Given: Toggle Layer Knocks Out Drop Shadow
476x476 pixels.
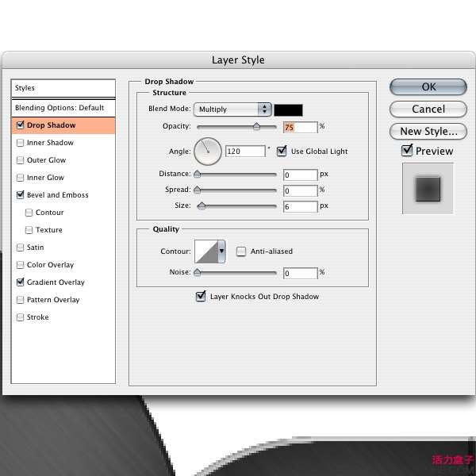Looking at the screenshot, I should pos(201,296).
